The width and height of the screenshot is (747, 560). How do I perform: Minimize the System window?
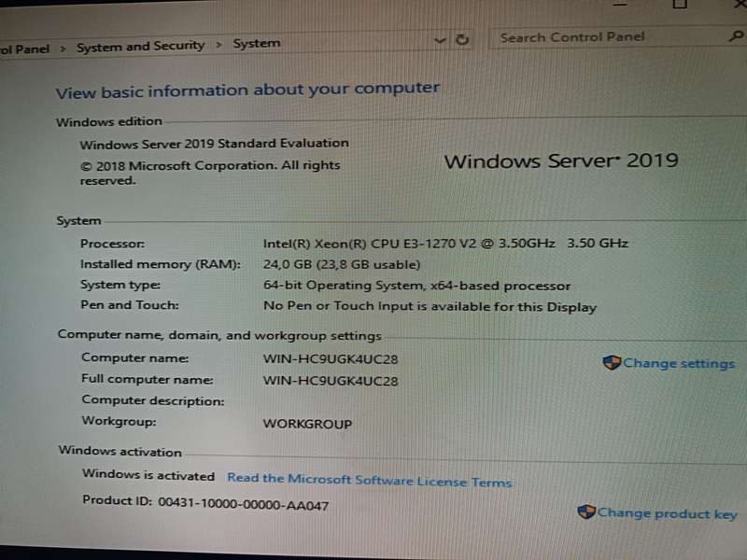click(x=620, y=5)
